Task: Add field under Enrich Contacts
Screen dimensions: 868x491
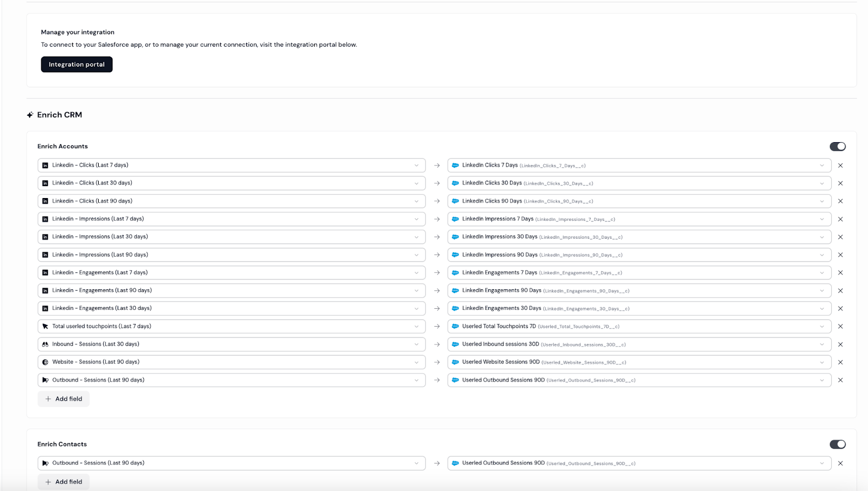Action: coord(63,482)
